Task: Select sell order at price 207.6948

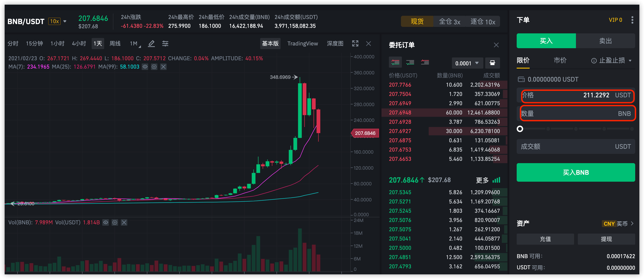Action: point(444,113)
